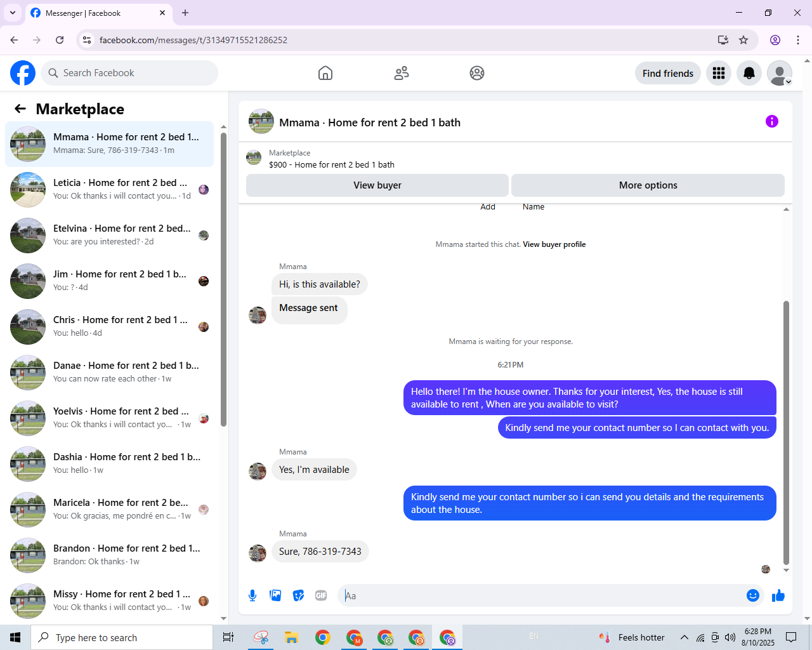The width and height of the screenshot is (812, 650).
Task: Open Etelvina conversation in the list
Action: pos(109,235)
